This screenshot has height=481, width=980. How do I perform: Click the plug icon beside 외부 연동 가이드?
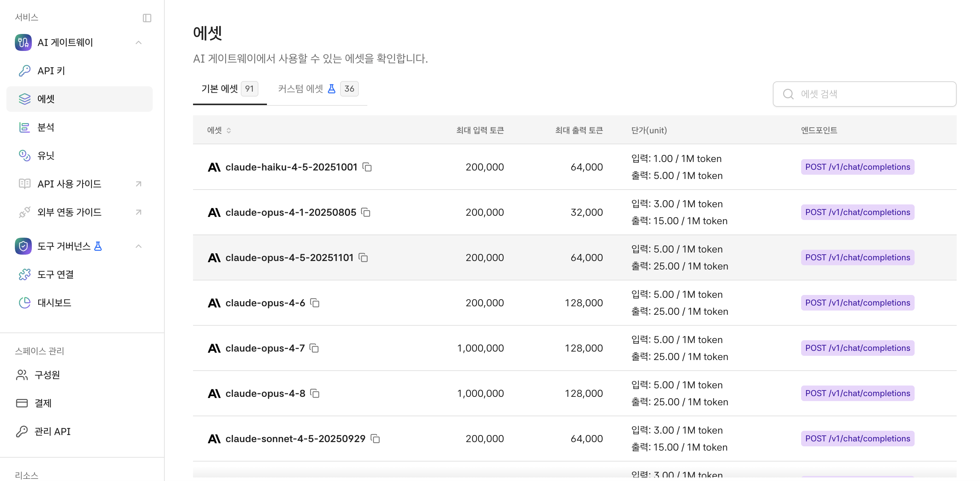tap(25, 212)
